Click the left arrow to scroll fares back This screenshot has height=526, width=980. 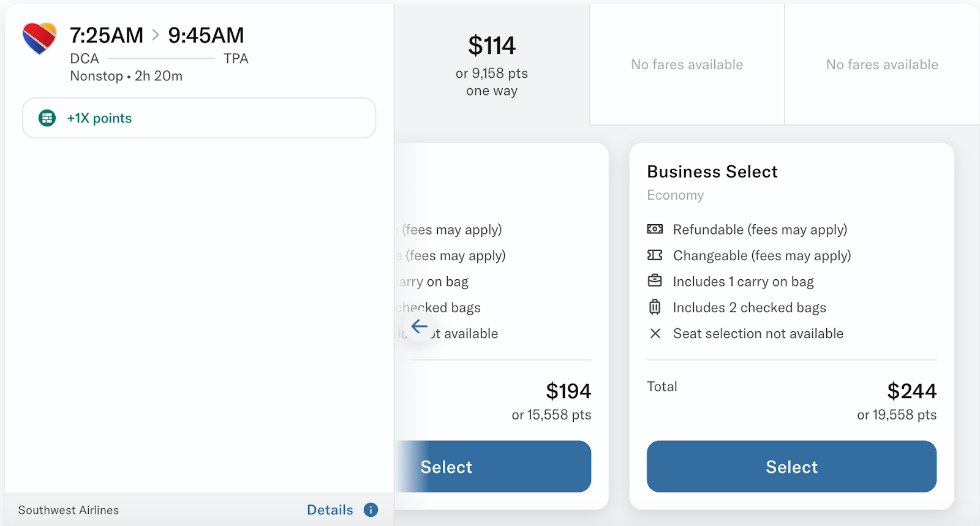420,326
